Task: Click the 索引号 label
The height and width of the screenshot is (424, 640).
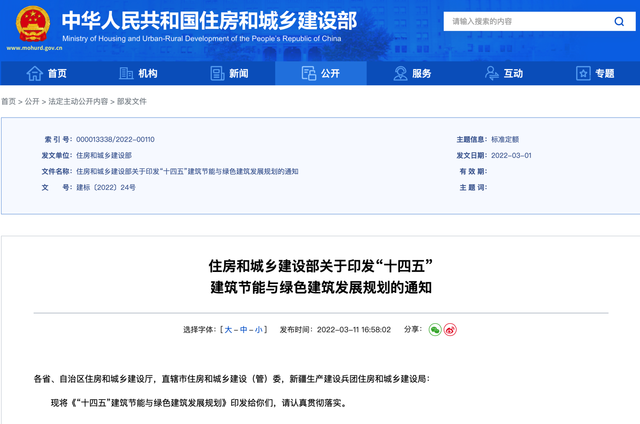Action: [x=58, y=140]
